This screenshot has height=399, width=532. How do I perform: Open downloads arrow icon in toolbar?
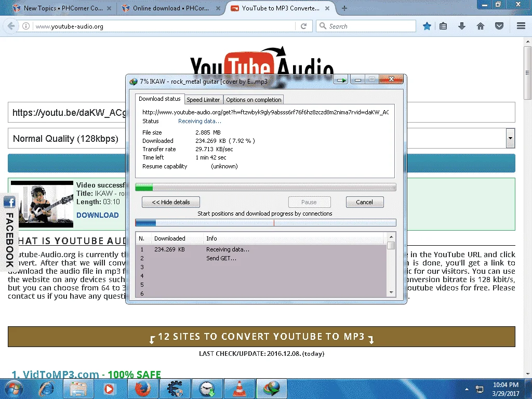click(x=462, y=26)
